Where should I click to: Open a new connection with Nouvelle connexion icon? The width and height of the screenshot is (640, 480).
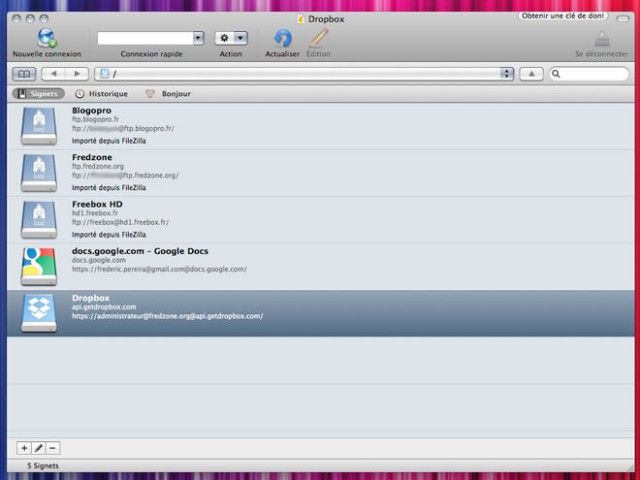tap(47, 38)
